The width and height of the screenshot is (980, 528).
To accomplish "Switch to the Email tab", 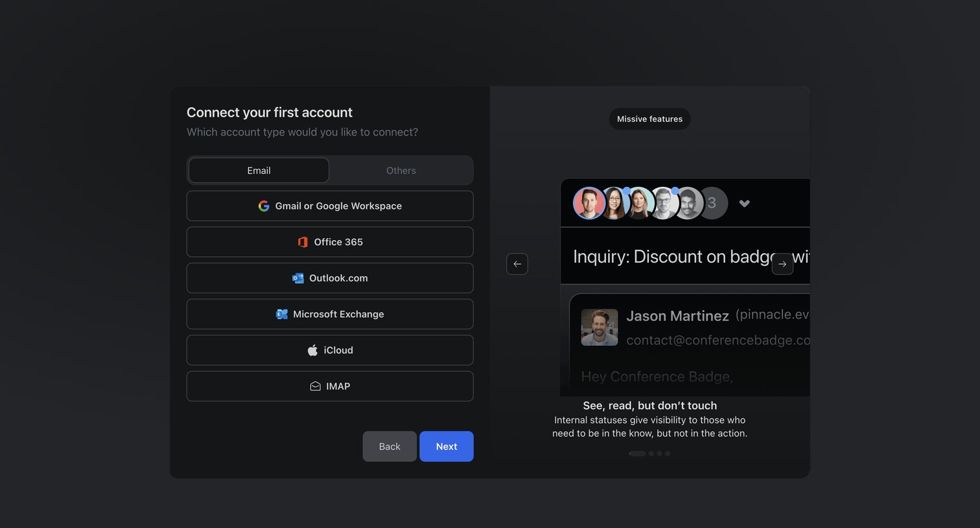I will (x=259, y=171).
